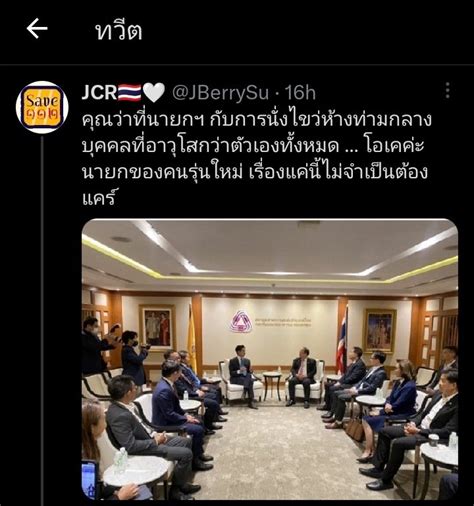Tap the small round table between the center chairs

coord(272,385)
